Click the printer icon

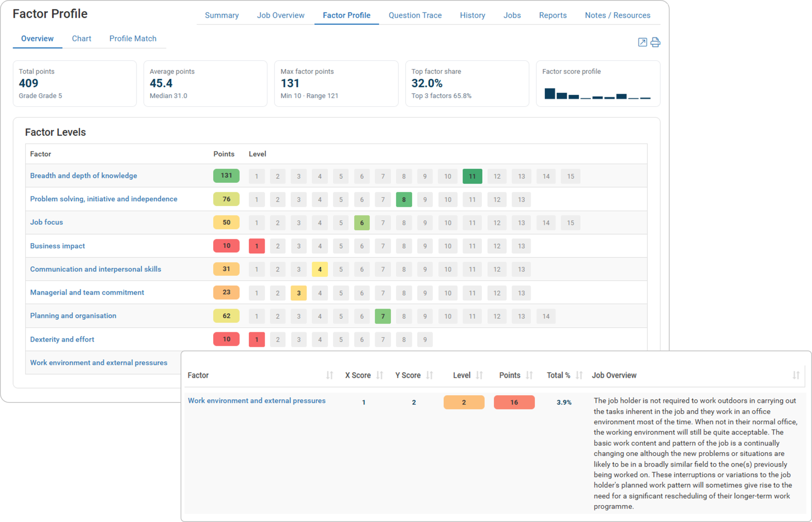coord(655,43)
